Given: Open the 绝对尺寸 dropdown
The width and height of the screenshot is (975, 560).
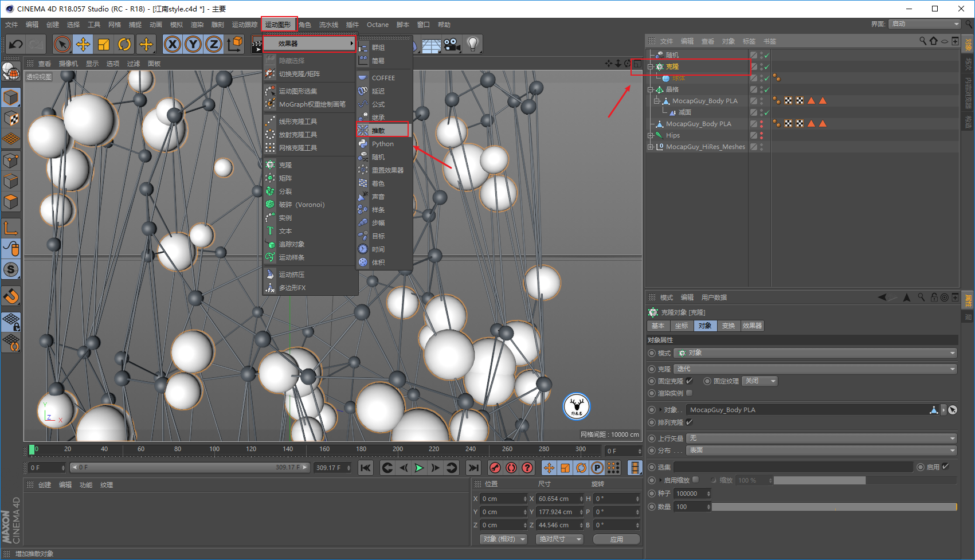Looking at the screenshot, I should [x=559, y=539].
